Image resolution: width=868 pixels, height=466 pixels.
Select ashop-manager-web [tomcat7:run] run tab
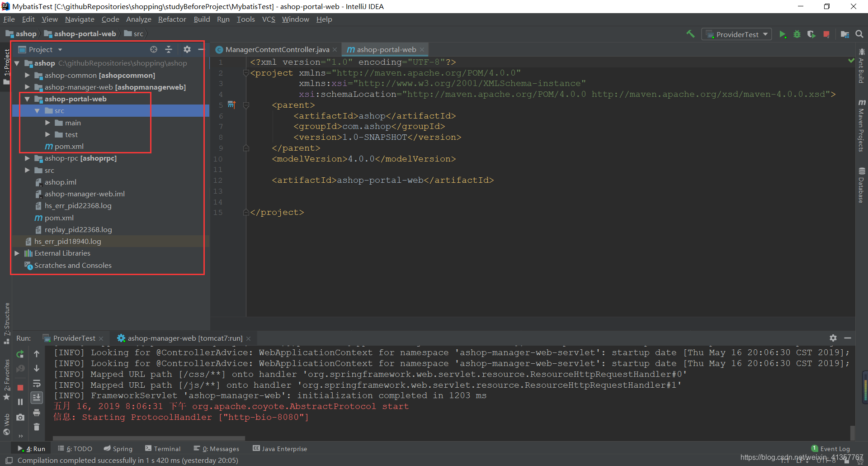point(184,338)
